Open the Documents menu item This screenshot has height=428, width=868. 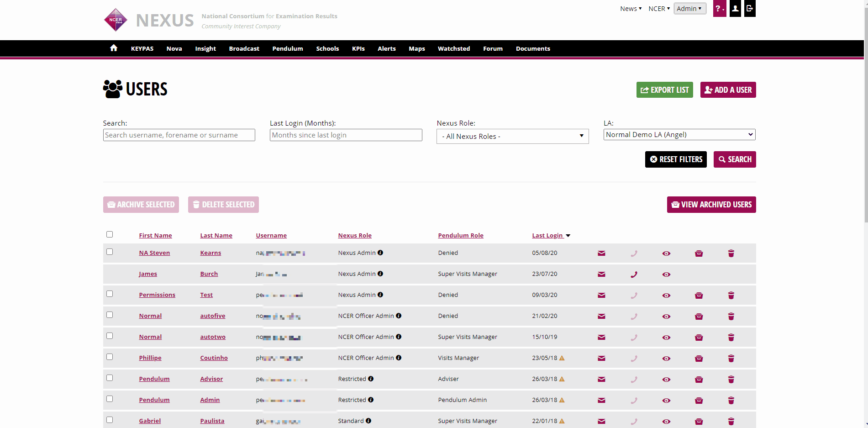(x=533, y=48)
